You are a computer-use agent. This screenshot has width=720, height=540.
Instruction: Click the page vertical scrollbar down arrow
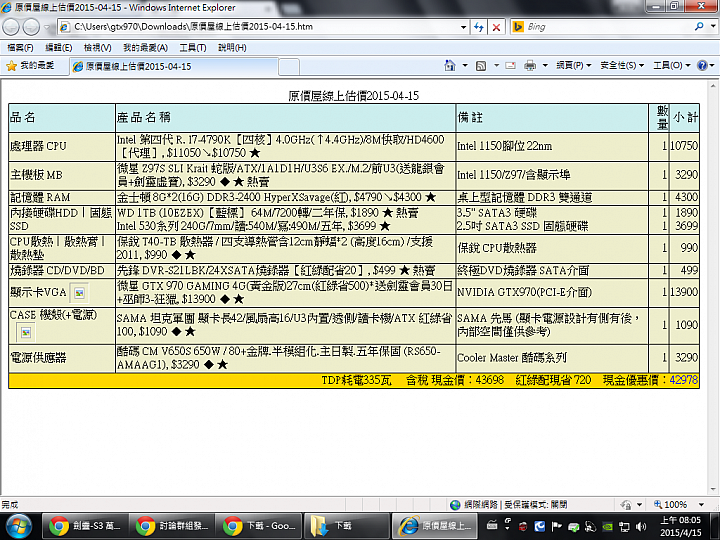713,489
